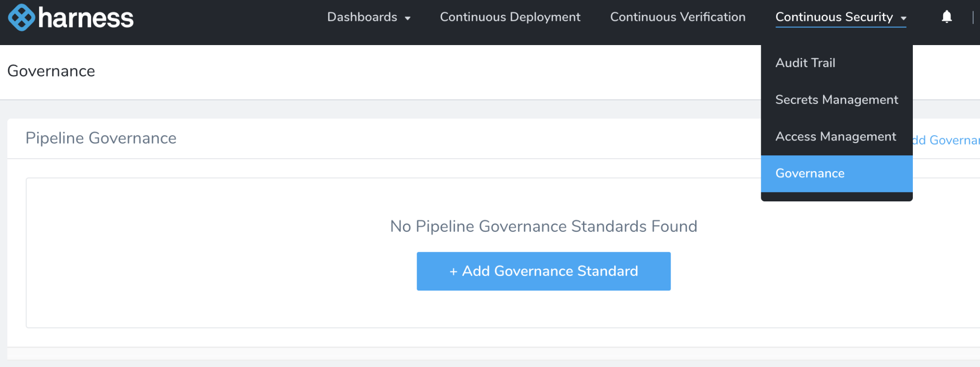The height and width of the screenshot is (367, 980).
Task: Click the Continuous Security menu label
Action: coord(834,17)
